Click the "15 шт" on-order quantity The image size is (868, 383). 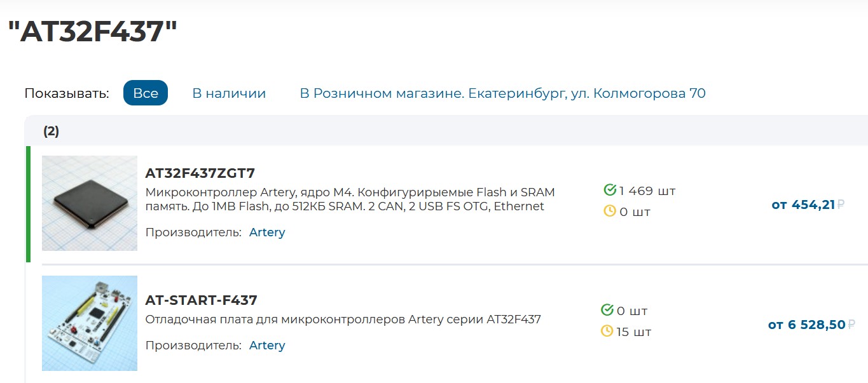(634, 332)
